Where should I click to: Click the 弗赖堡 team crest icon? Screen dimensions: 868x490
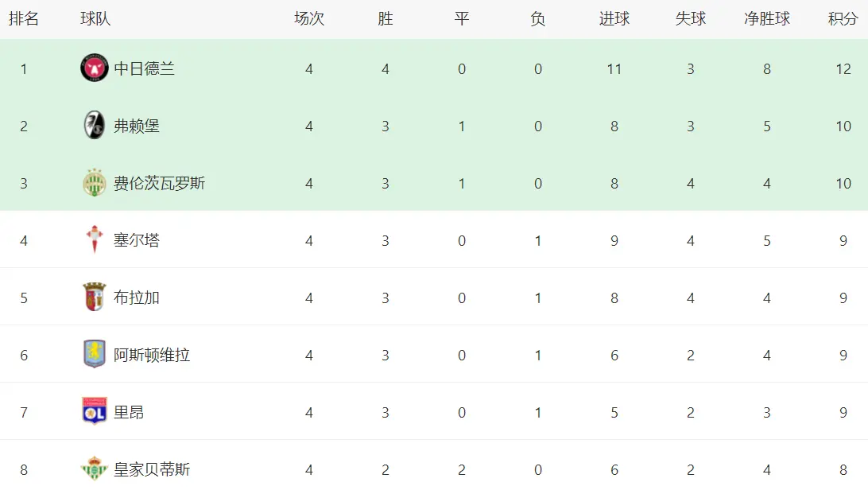[95, 126]
